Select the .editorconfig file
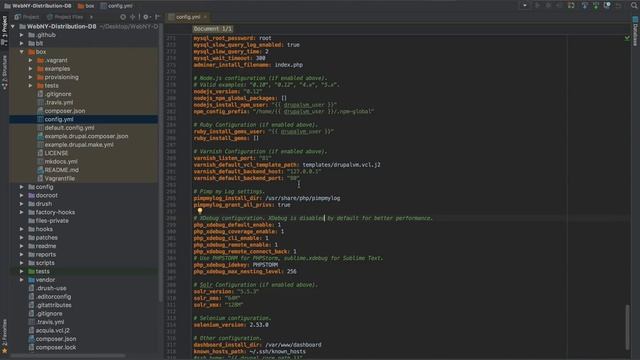This screenshot has width=640, height=360. point(49,297)
